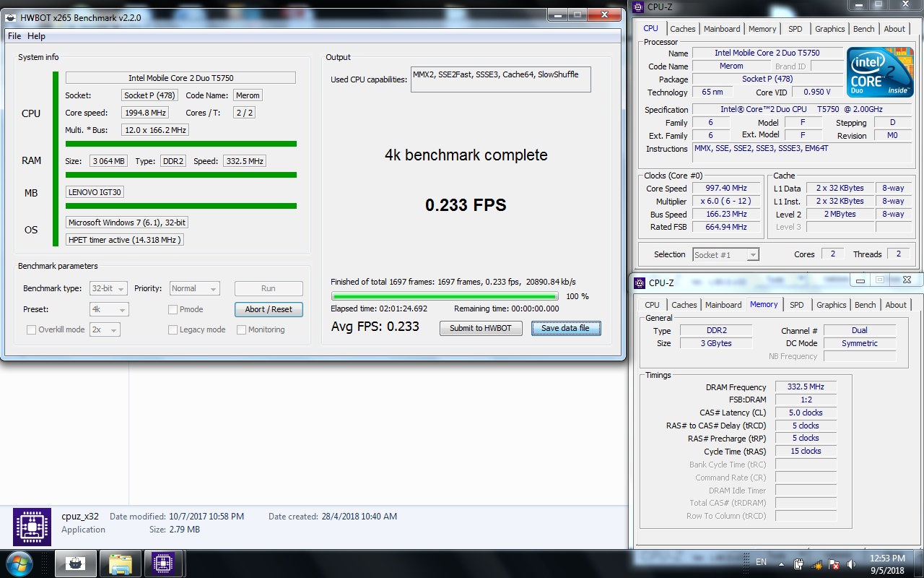
Task: Open the Benchmark type 32-bit dropdown
Action: click(x=108, y=288)
